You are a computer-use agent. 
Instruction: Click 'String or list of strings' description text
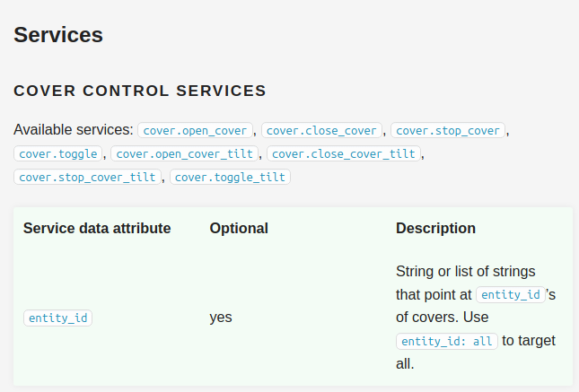point(471,271)
